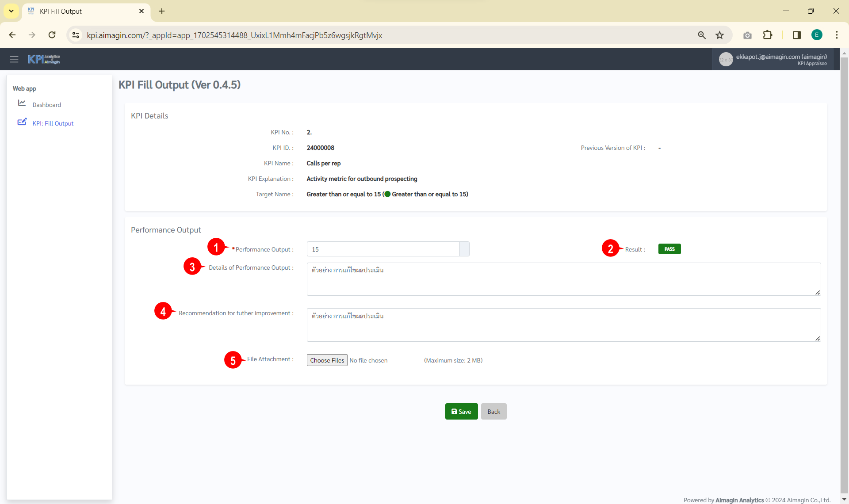Click the KPI Analytics logo
The image size is (849, 504).
44,59
